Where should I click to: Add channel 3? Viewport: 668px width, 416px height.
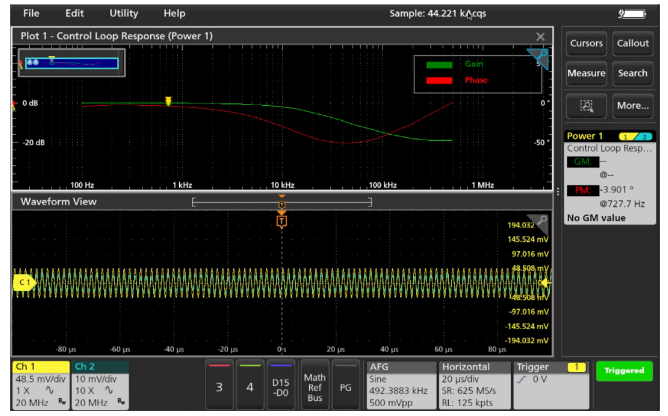click(x=219, y=385)
